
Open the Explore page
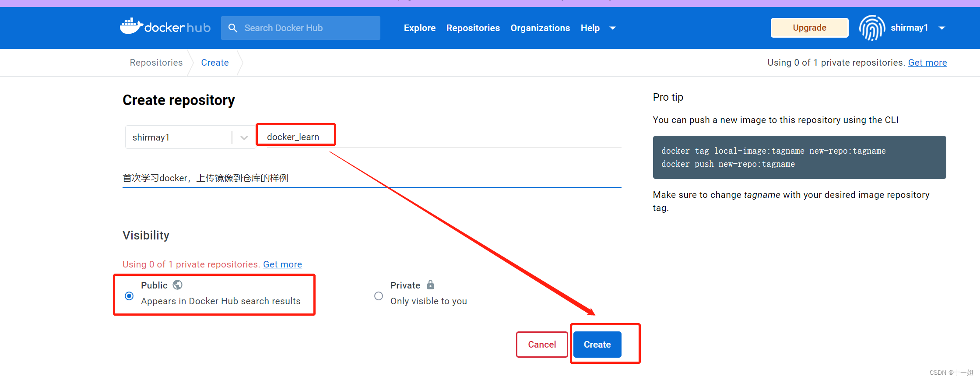tap(420, 28)
